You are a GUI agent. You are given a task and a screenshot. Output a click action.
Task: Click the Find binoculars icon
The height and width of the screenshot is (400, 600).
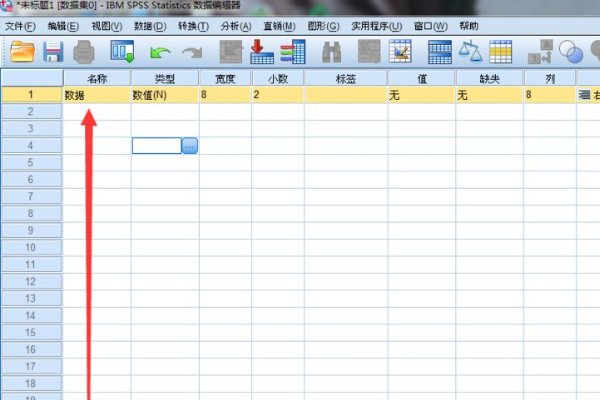(331, 52)
